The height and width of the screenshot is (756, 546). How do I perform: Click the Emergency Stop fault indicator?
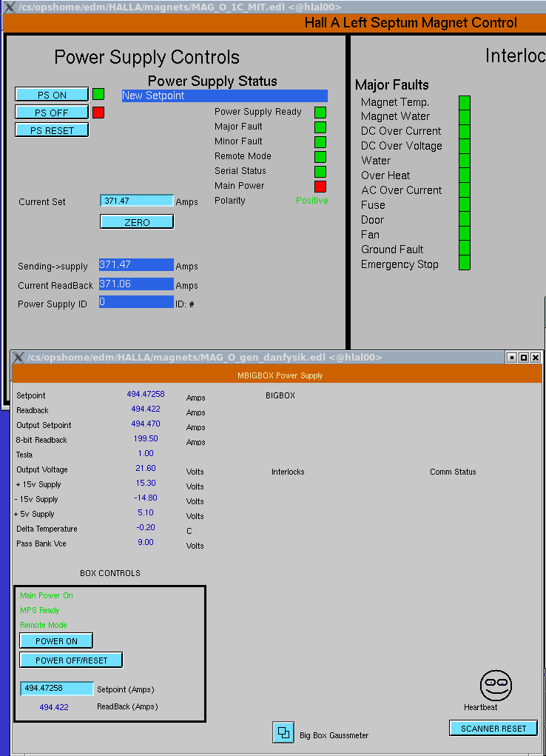(465, 264)
